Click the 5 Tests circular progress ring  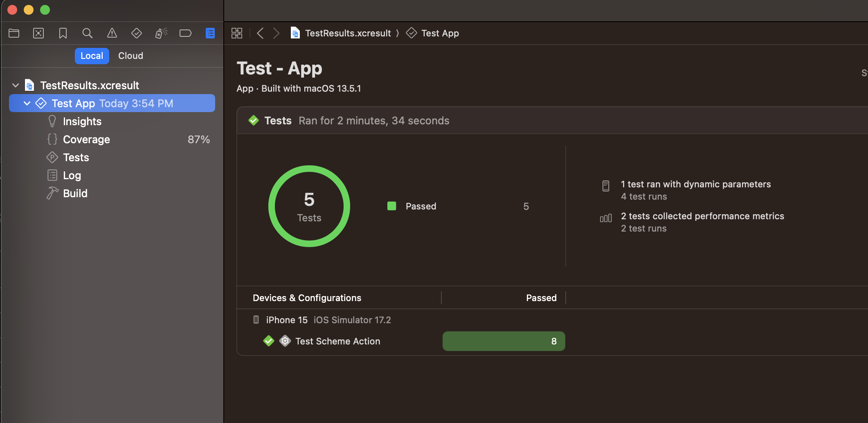pos(309,206)
